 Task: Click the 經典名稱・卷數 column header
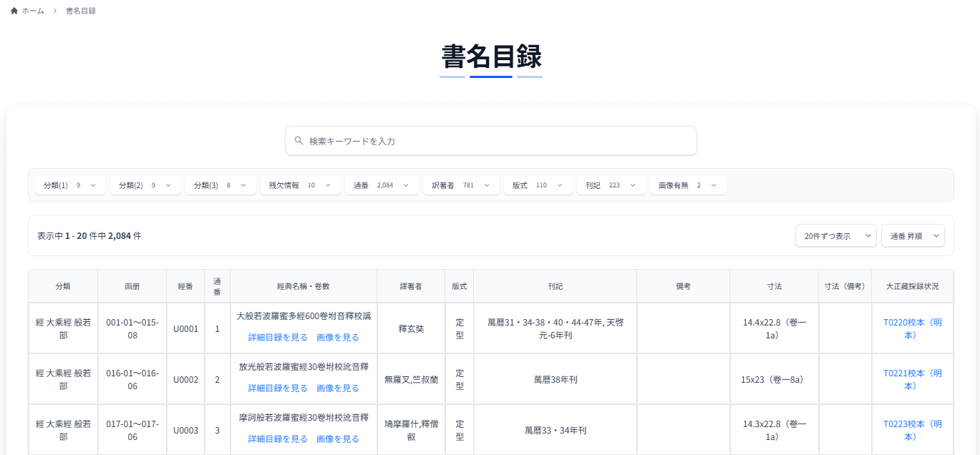click(x=303, y=286)
